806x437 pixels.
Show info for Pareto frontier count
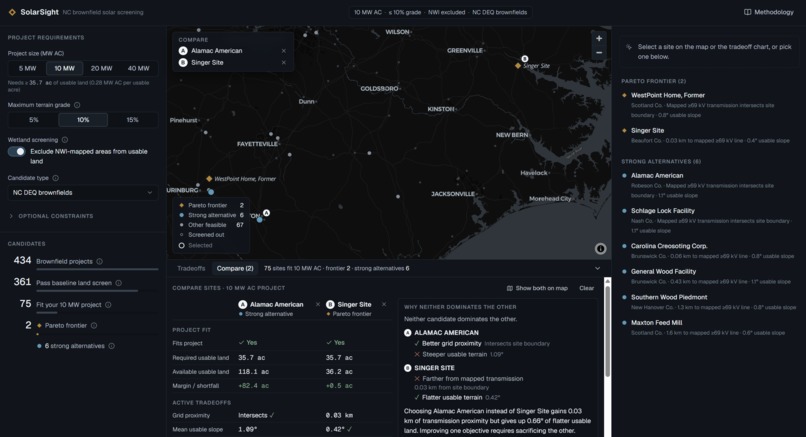(x=94, y=325)
